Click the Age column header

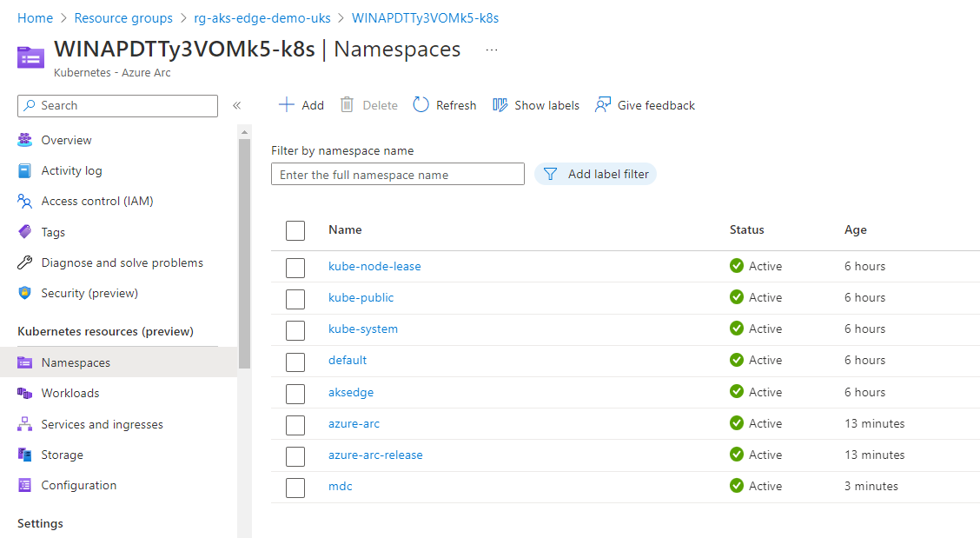[x=856, y=229]
